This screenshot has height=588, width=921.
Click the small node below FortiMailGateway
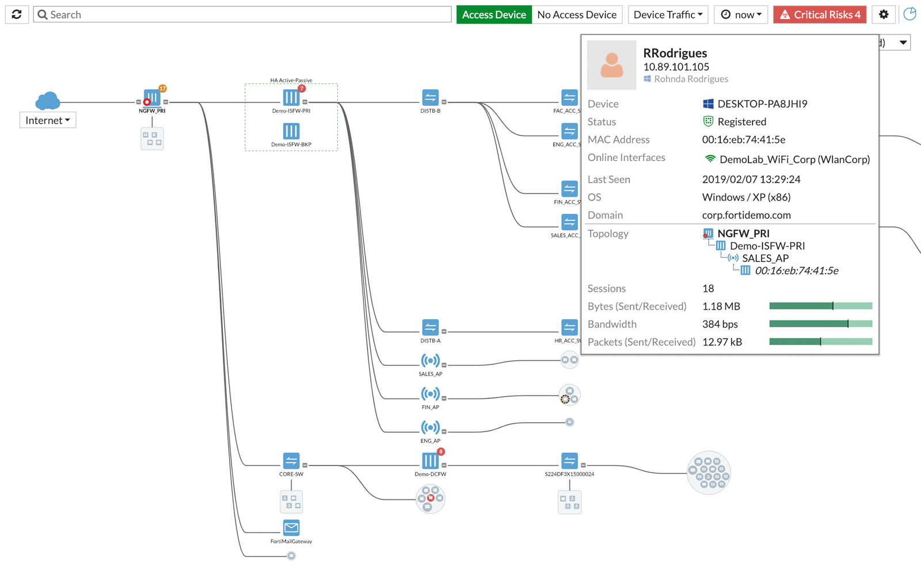291,555
